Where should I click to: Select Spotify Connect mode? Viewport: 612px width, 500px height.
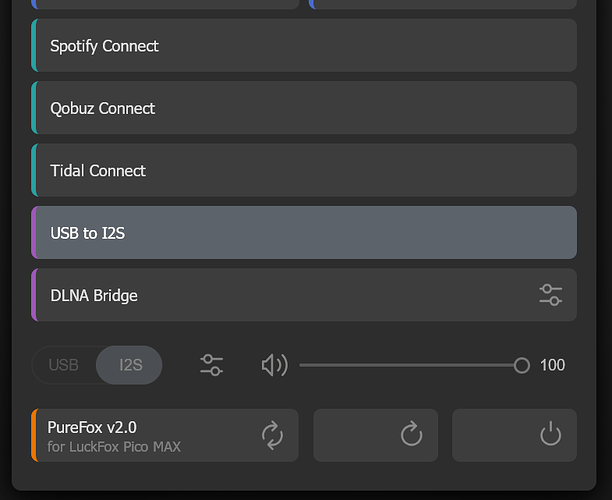point(304,46)
